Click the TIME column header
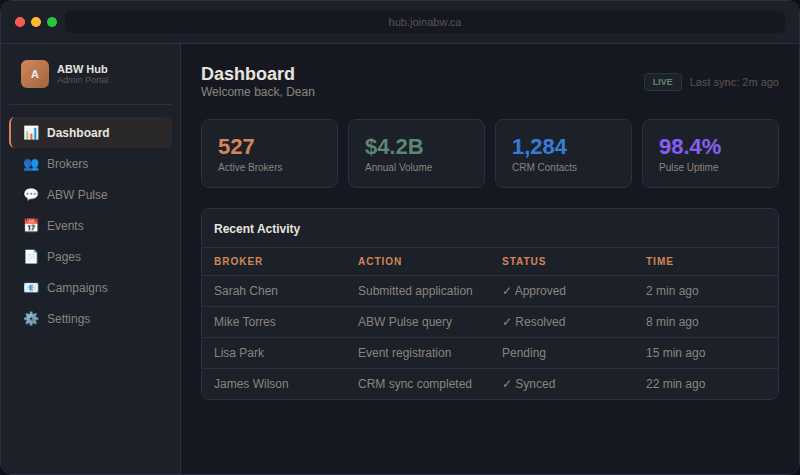800x475 pixels. point(659,261)
